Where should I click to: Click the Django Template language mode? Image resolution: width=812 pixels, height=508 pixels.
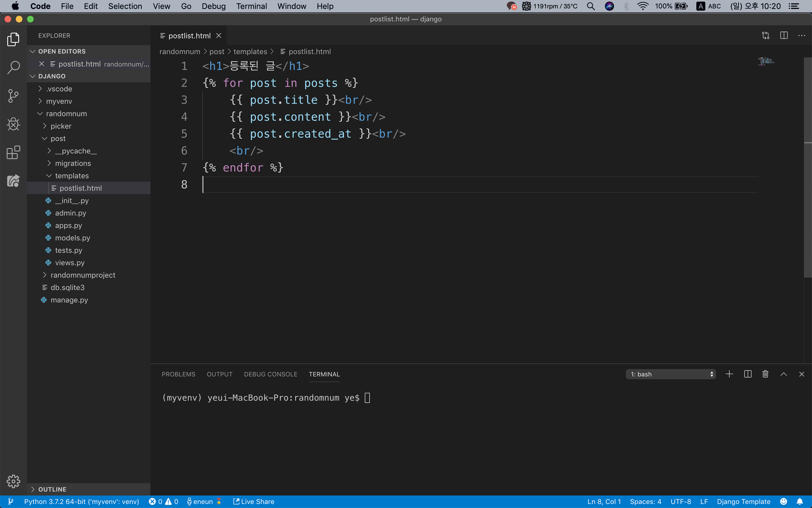pos(743,501)
